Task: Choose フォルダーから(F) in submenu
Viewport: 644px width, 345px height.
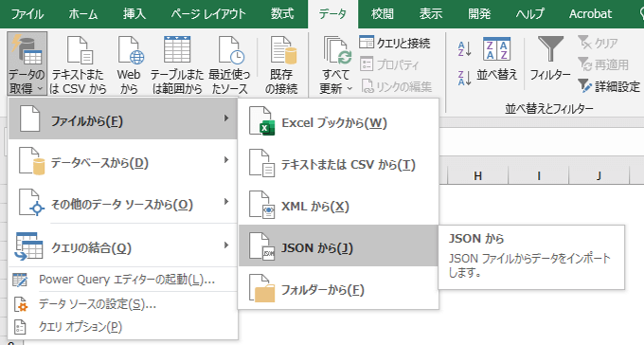Action: (338, 288)
